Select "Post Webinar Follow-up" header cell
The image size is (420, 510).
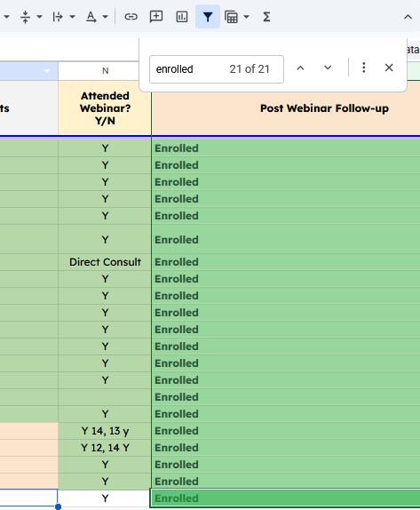click(286, 108)
